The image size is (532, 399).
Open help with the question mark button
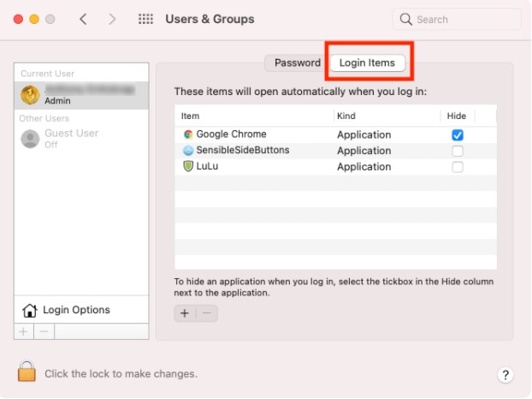click(x=505, y=375)
